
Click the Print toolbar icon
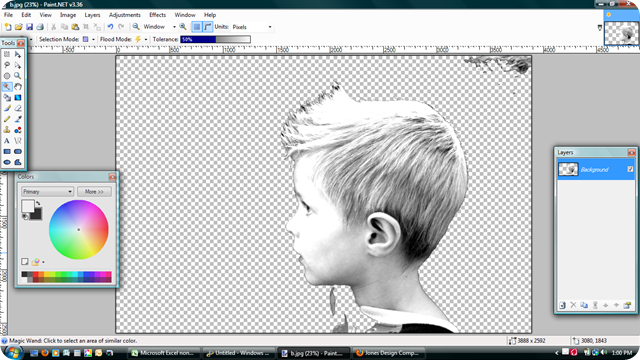[x=40, y=27]
